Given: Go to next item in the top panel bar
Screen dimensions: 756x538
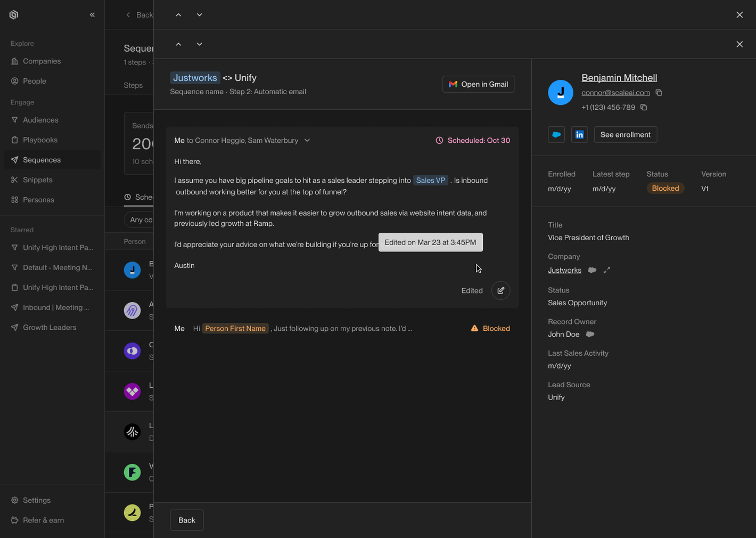Looking at the screenshot, I should pos(200,15).
